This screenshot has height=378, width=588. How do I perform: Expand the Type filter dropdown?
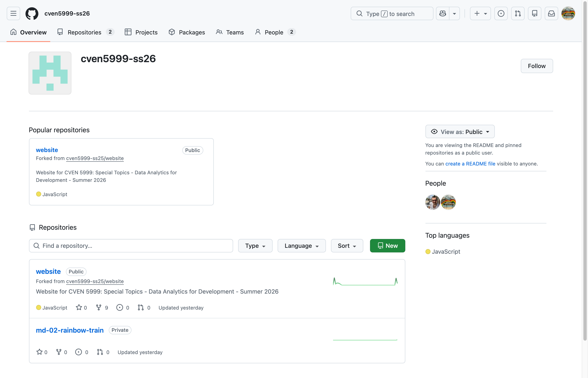(x=255, y=246)
